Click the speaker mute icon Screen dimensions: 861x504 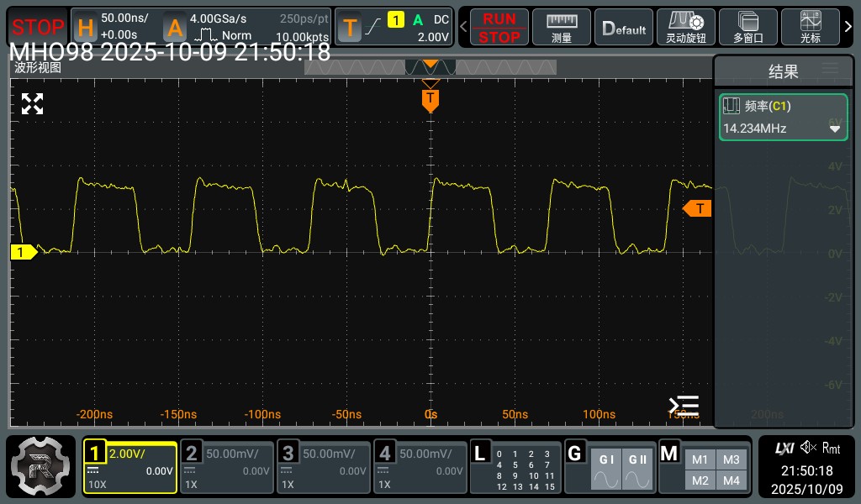(808, 448)
